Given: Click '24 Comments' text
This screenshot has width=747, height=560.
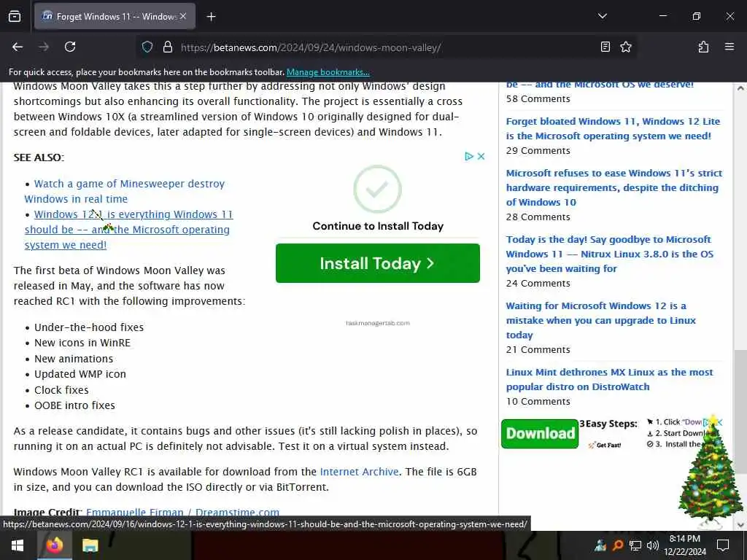Looking at the screenshot, I should [538, 284].
